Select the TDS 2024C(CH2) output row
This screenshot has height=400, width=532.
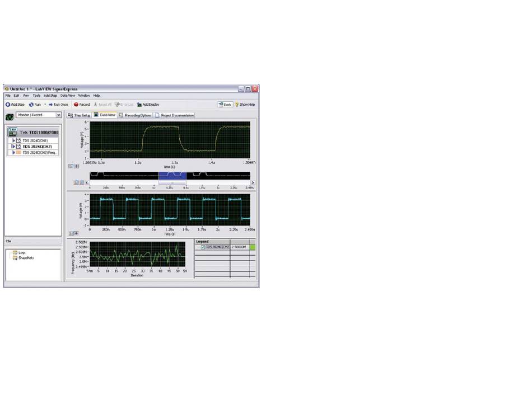click(33, 147)
